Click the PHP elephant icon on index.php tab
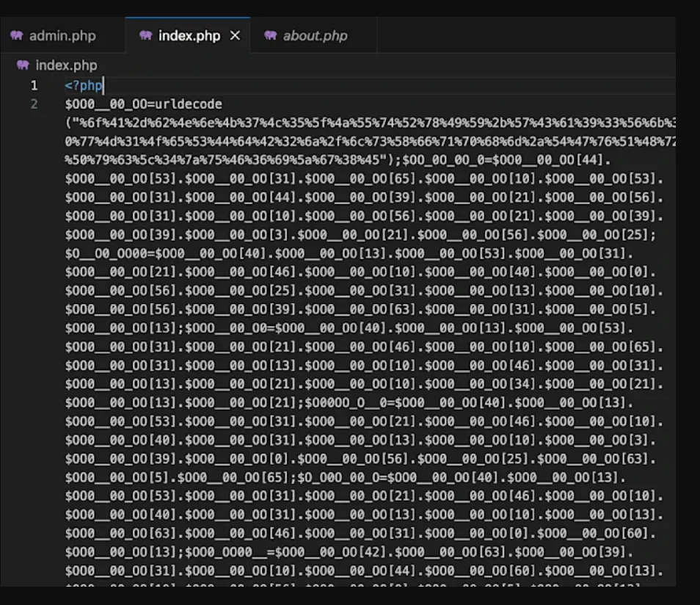The image size is (700, 605). (x=145, y=35)
